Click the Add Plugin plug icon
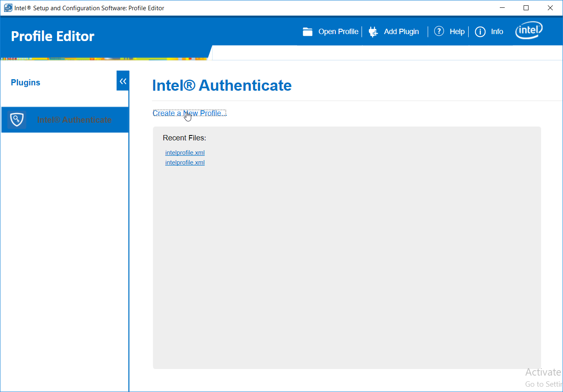 pos(373,32)
